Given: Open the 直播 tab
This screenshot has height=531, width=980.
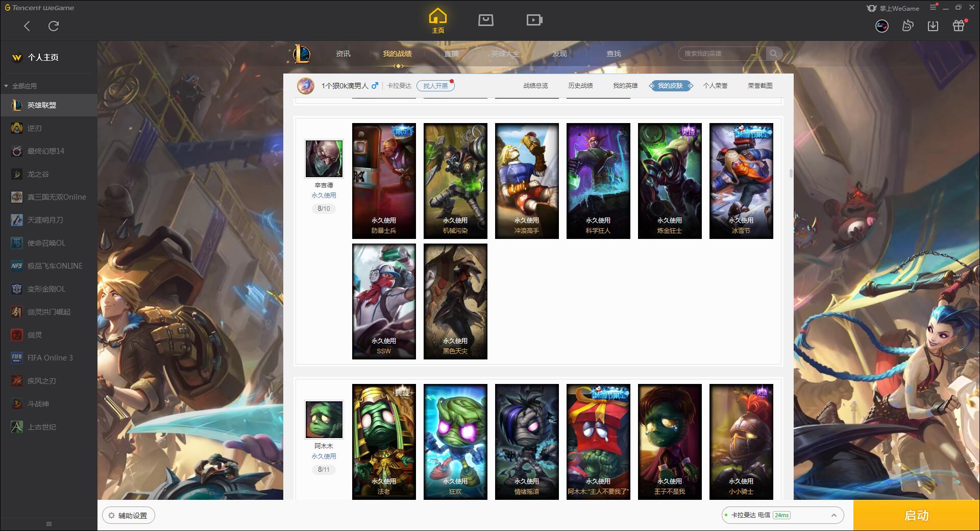Looking at the screenshot, I should 451,54.
